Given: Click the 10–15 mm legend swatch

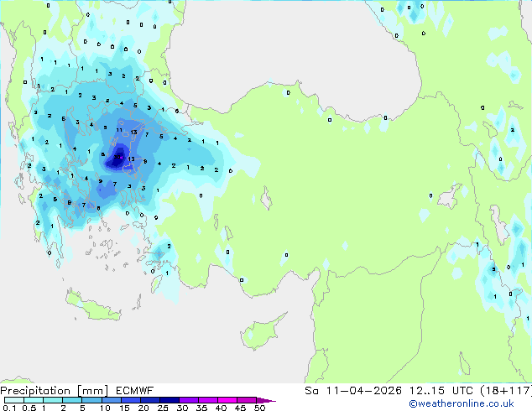Looking at the screenshot, I should pyautogui.click(x=111, y=400).
